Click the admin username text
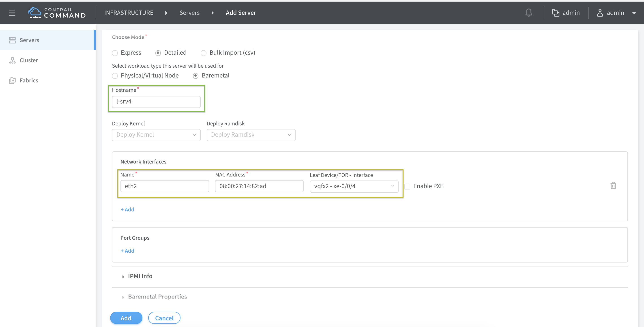644x327 pixels. click(x=615, y=13)
